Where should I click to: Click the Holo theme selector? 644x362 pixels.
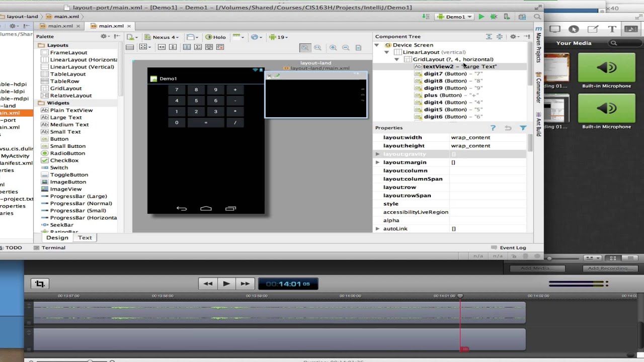coord(215,37)
